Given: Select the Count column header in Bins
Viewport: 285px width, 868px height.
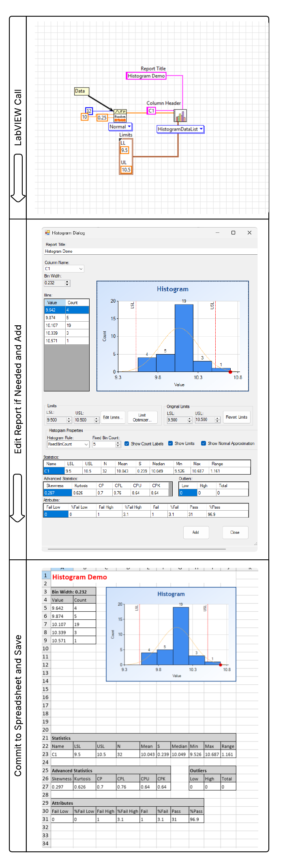Looking at the screenshot, I should pos(77,303).
